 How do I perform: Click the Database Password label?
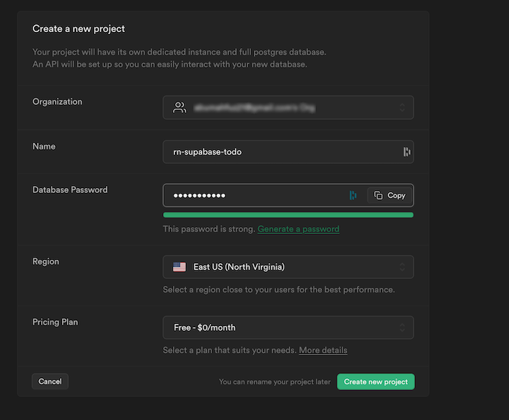[x=70, y=189]
